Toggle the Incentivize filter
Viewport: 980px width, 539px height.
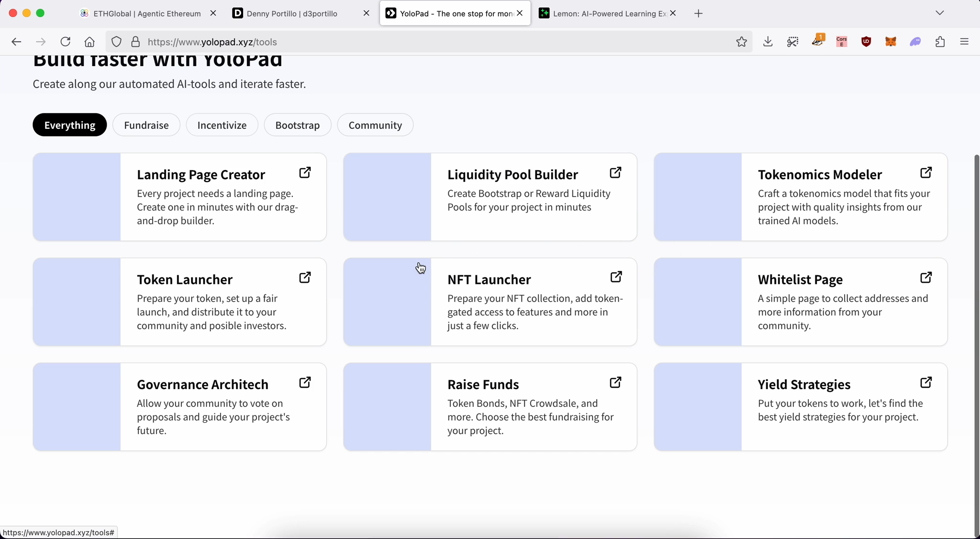[x=222, y=125]
